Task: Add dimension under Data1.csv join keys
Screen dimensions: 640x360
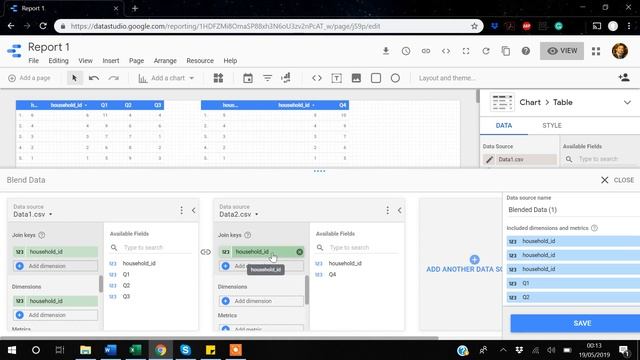Action: tap(56, 266)
